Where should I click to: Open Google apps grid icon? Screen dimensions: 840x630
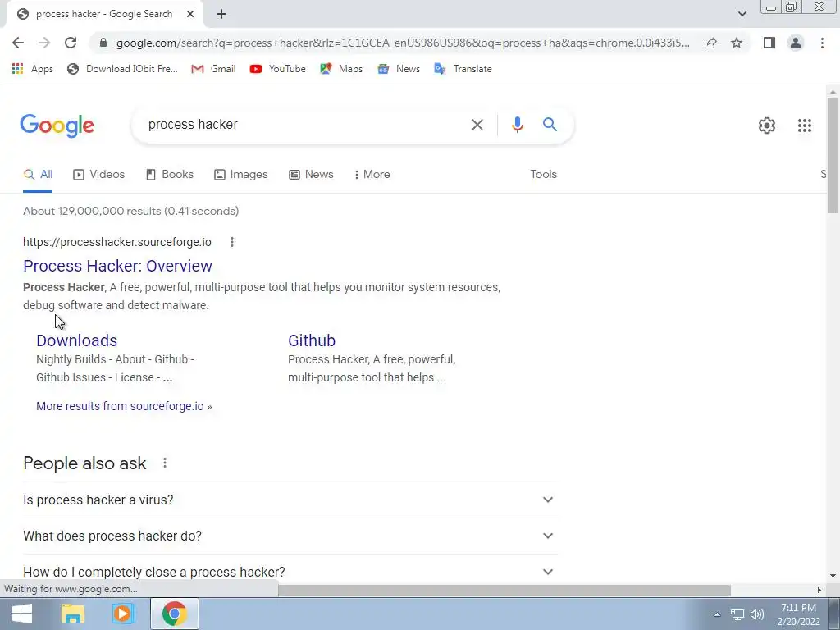(x=804, y=126)
